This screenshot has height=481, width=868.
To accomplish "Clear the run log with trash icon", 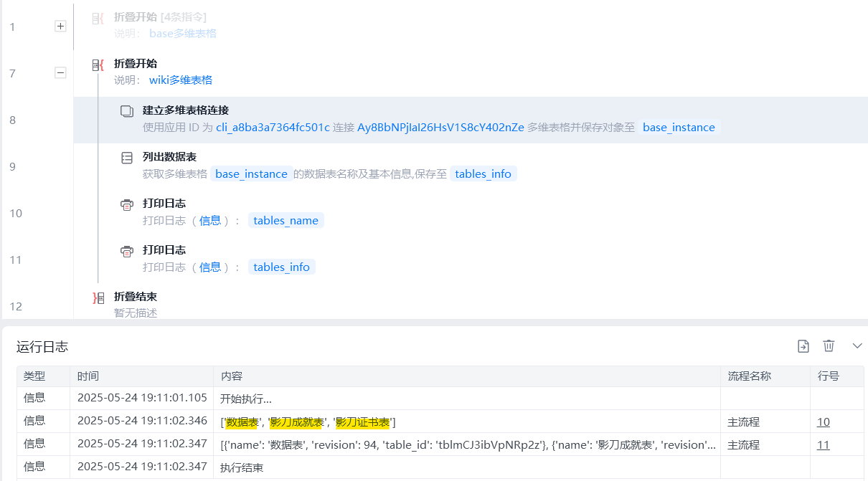I will tap(829, 346).
